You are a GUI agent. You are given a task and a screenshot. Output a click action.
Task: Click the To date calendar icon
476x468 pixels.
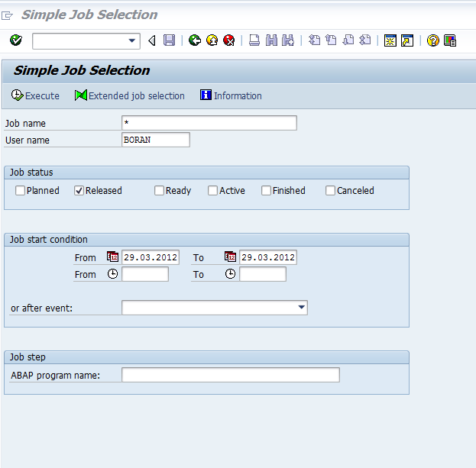point(231,257)
